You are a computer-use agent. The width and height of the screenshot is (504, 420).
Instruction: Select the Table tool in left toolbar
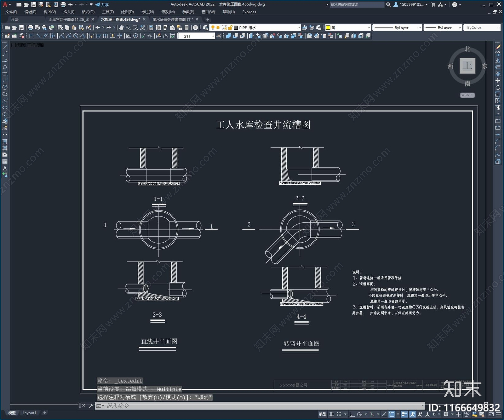[5, 162]
